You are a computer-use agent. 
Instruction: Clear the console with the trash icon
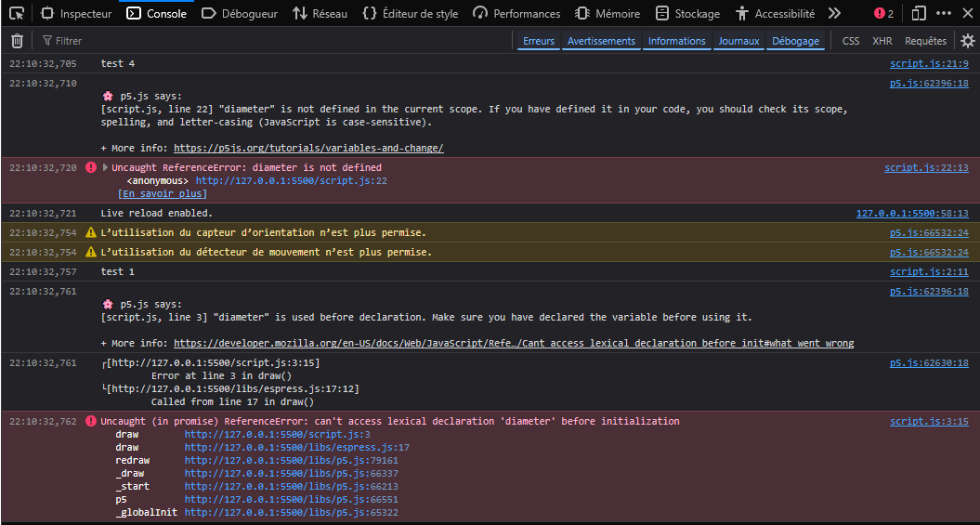point(17,41)
